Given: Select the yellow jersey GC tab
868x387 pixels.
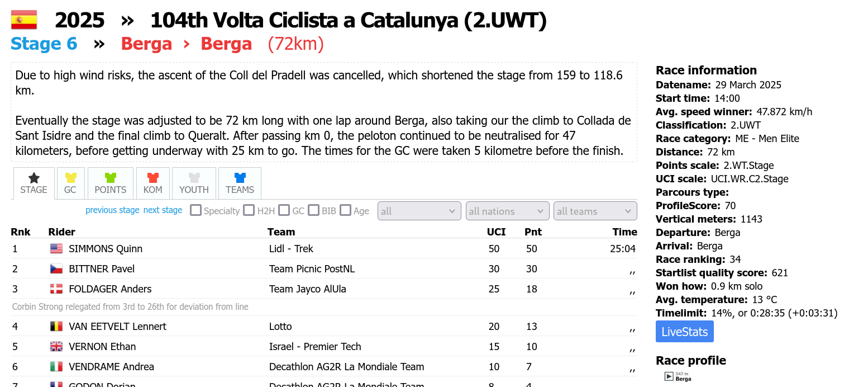Looking at the screenshot, I should pos(70,183).
